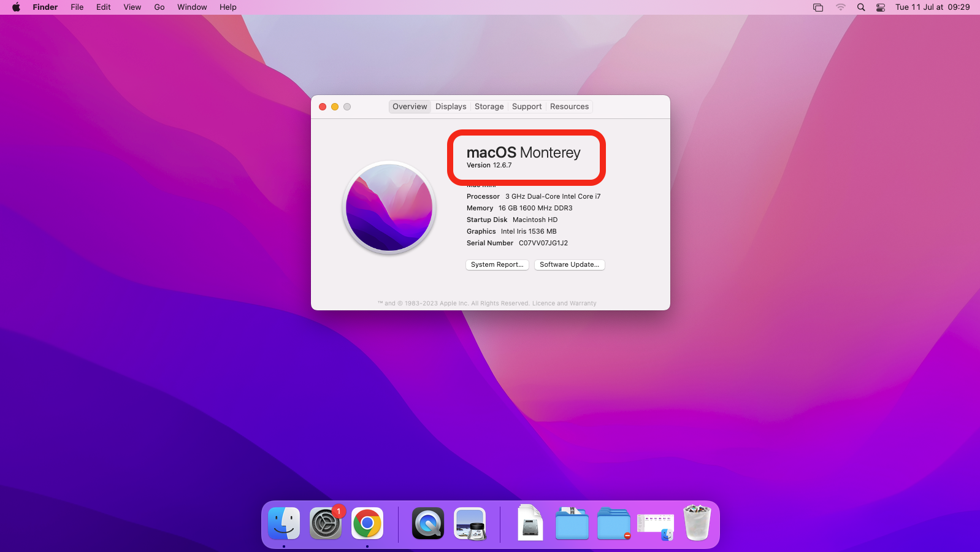Screen dimensions: 980x552
Task: Click the macOS Monterey title
Action: pos(523,153)
